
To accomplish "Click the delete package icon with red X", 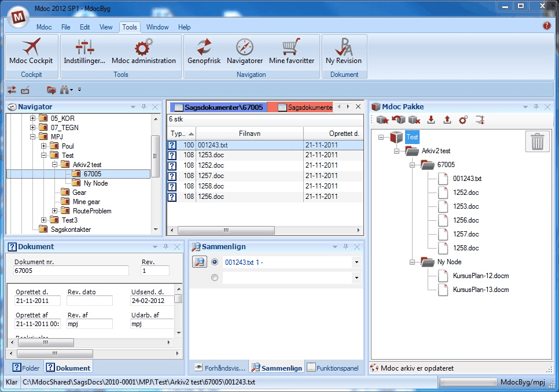I will [414, 120].
